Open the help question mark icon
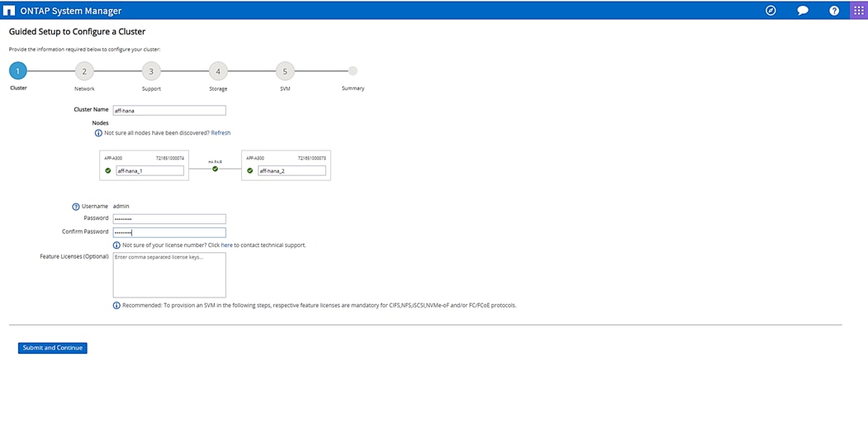 (x=834, y=11)
